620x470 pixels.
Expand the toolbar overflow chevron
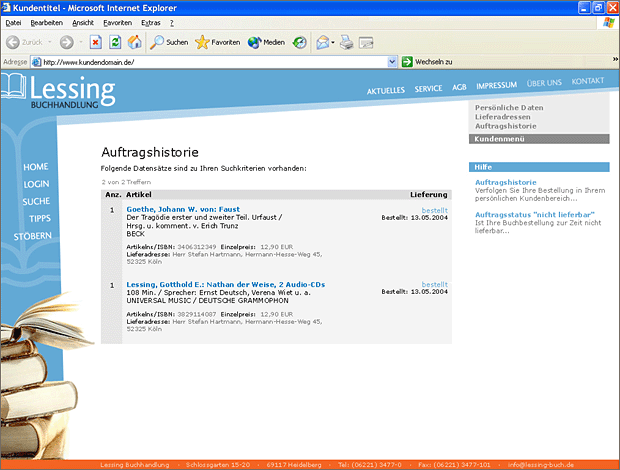click(x=615, y=59)
